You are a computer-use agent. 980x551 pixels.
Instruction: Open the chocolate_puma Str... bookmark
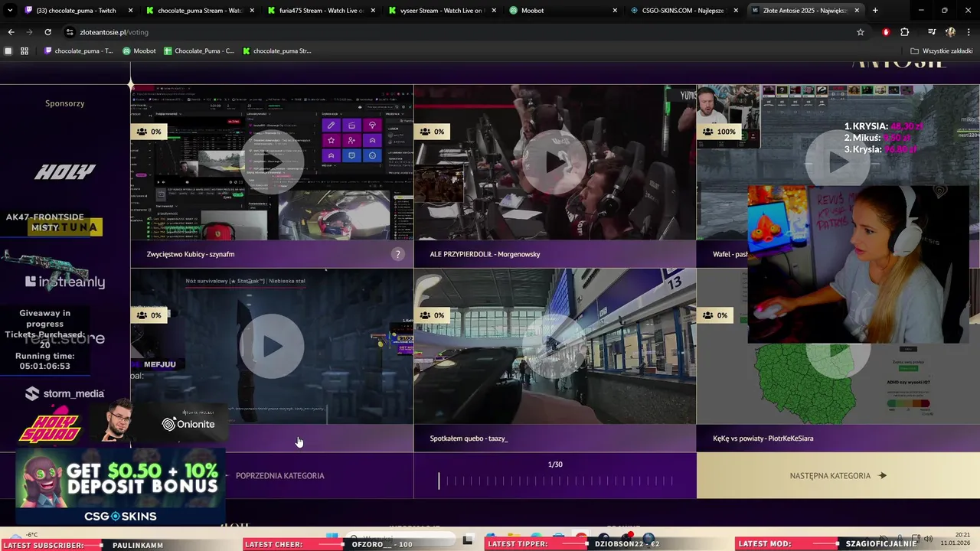click(277, 51)
